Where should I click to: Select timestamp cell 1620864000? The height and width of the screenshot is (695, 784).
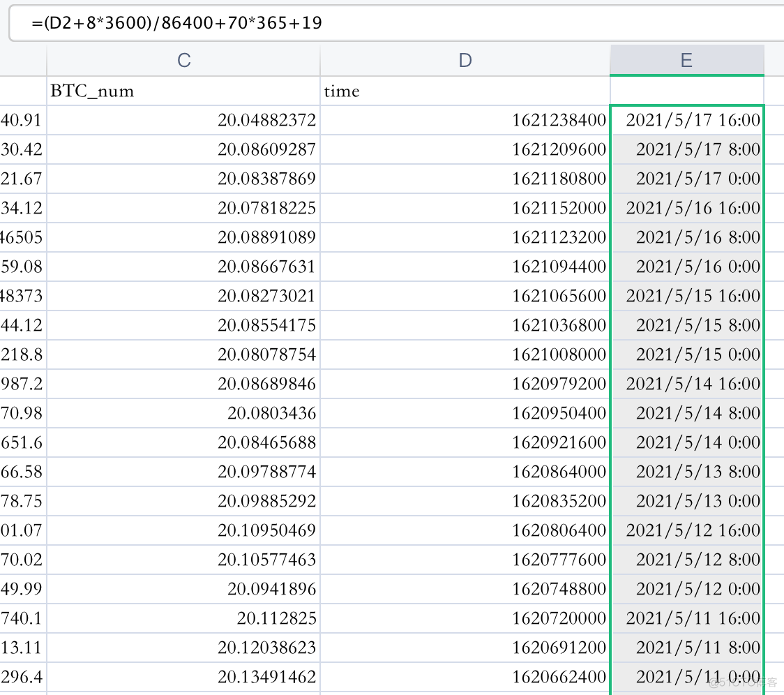[x=465, y=472]
